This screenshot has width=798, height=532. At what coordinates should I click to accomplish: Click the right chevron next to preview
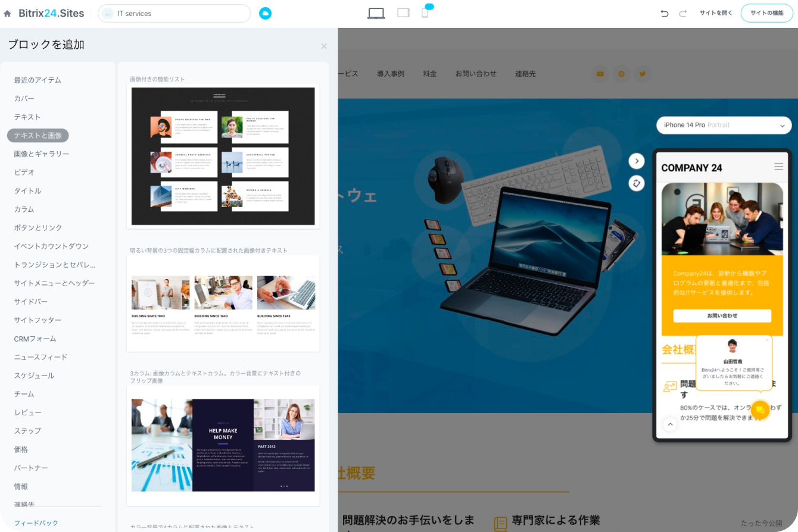pyautogui.click(x=637, y=161)
